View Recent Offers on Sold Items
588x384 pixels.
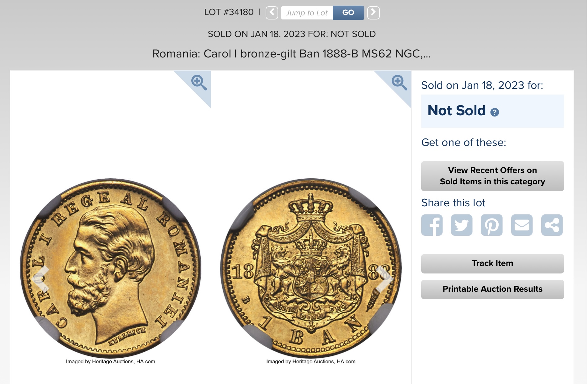click(492, 176)
